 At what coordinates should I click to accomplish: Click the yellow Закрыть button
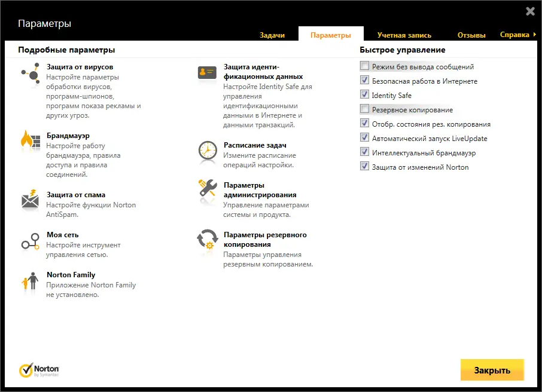[492, 370]
